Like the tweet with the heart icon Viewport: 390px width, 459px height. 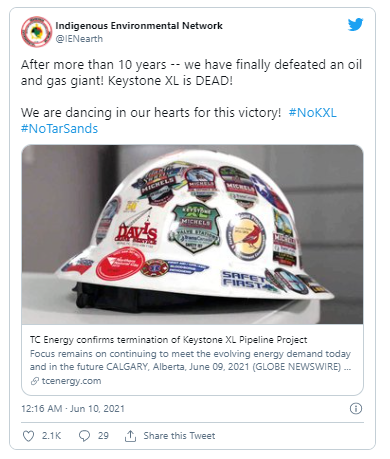pos(28,436)
